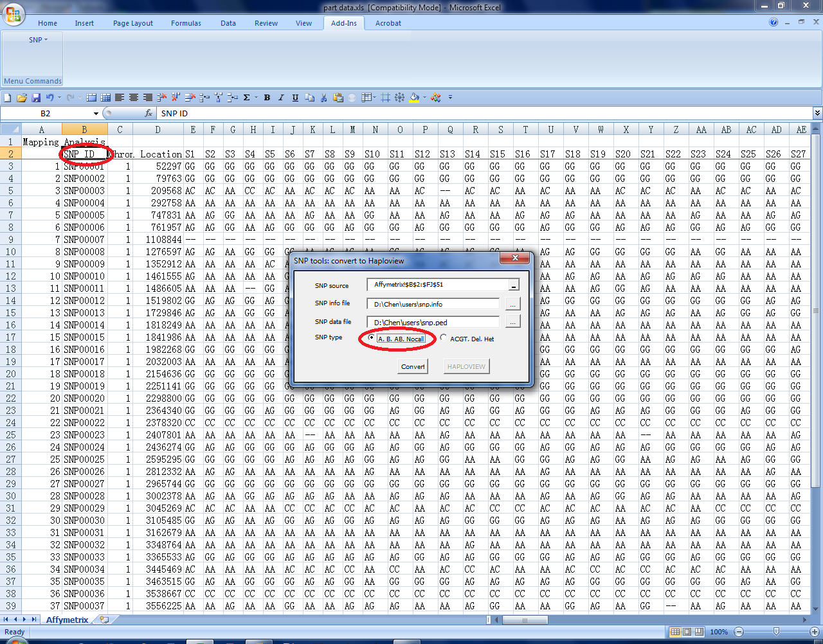Click the SNP source range selector button
Viewport: 823px width, 644px height.
(x=513, y=285)
